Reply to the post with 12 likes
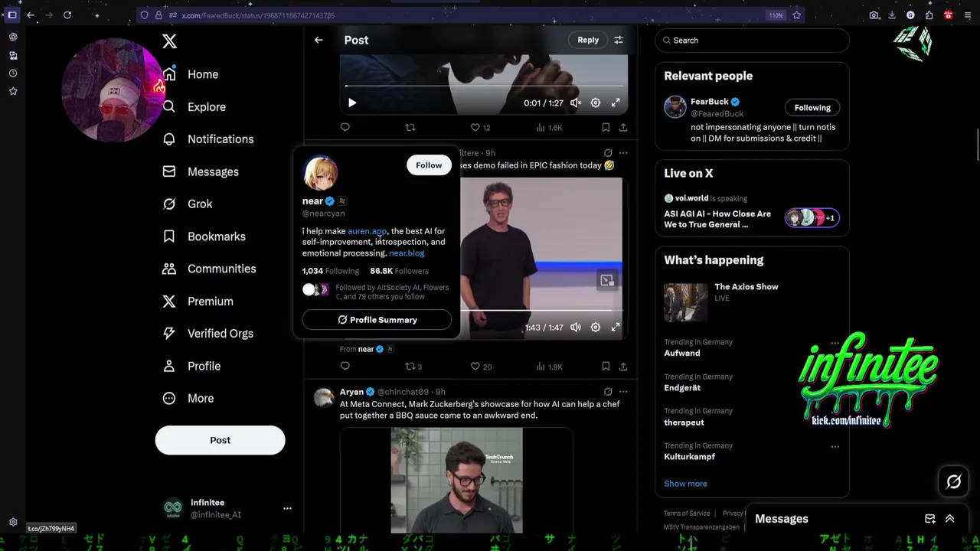 point(345,127)
